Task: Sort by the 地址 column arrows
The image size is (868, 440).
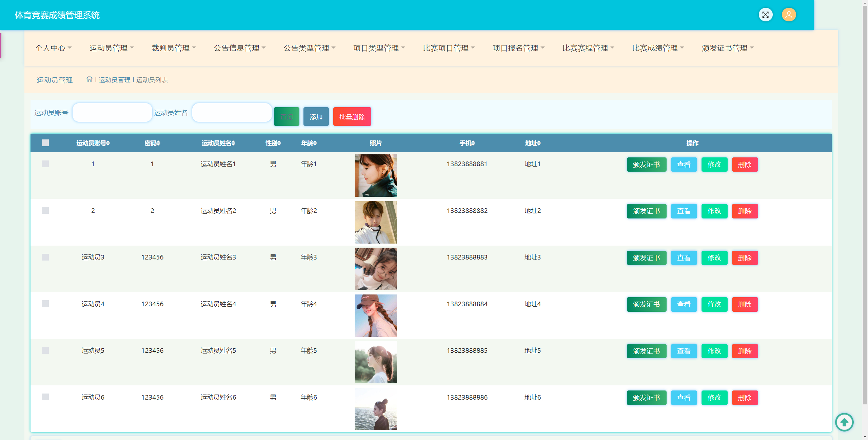Action: click(539, 143)
